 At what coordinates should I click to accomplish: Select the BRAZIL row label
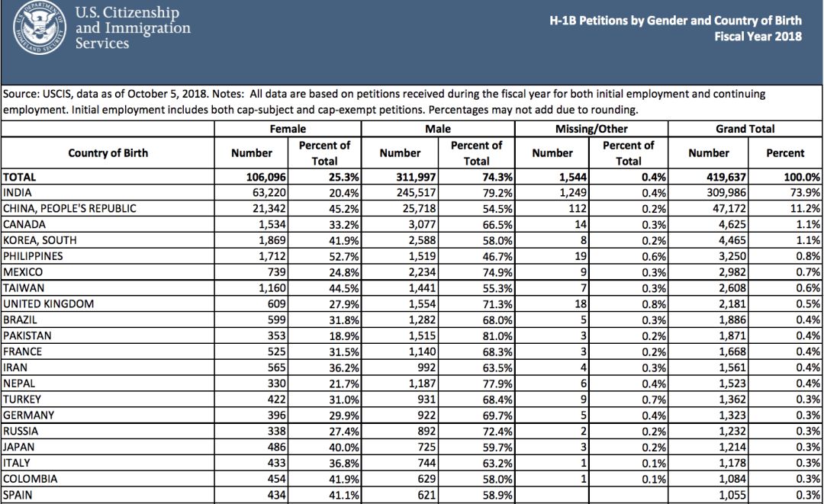pyautogui.click(x=20, y=319)
